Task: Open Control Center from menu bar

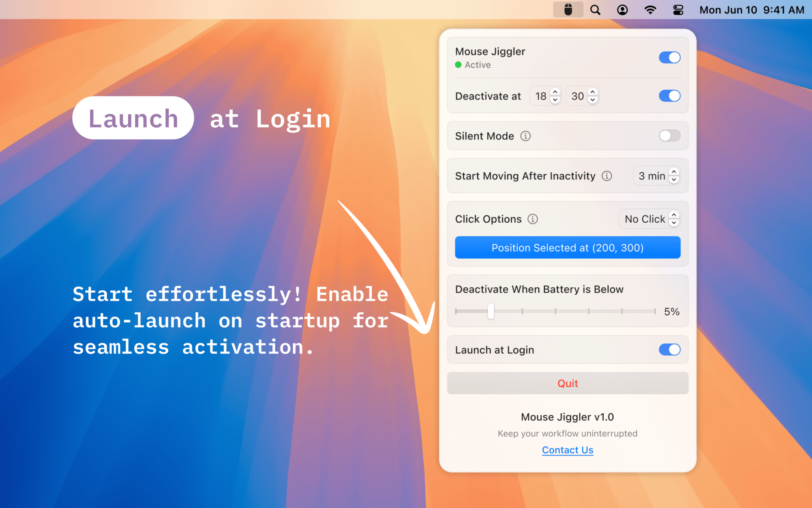Action: tap(678, 10)
